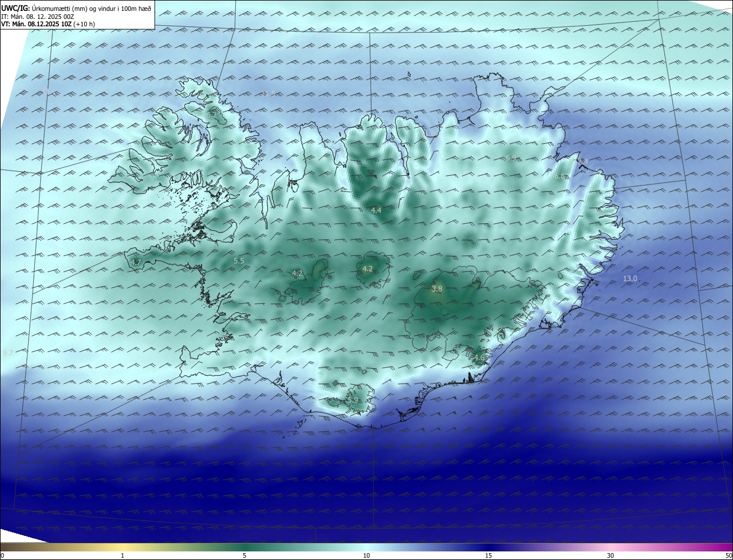Click the 6.9 value label on the map

pyautogui.click(x=511, y=157)
